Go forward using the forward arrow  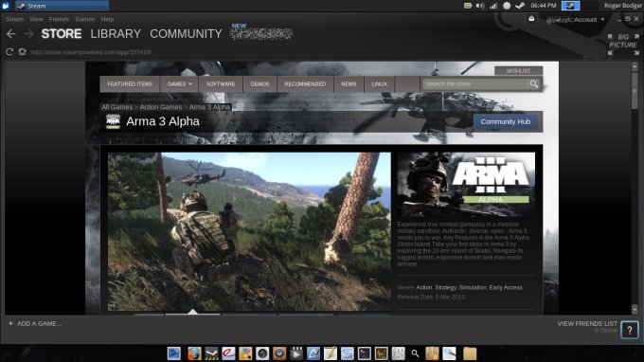click(28, 34)
